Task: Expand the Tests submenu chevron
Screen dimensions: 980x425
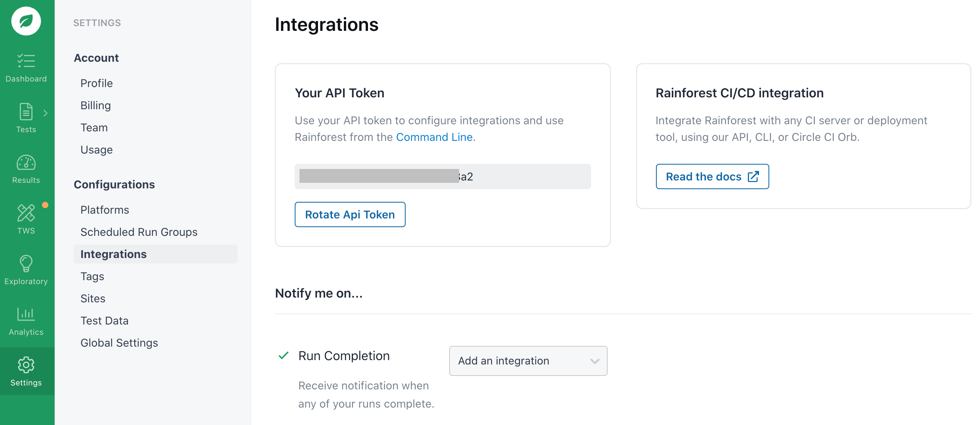Action: tap(46, 113)
